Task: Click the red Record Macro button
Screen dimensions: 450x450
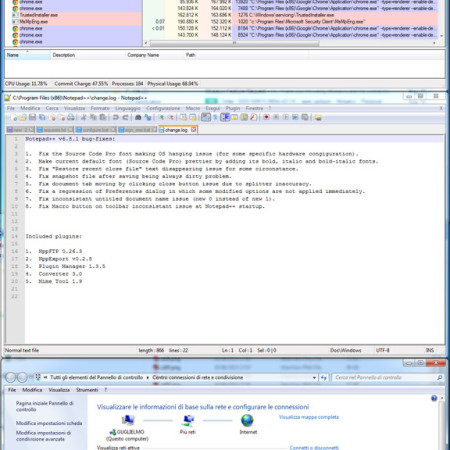Action: (266, 117)
